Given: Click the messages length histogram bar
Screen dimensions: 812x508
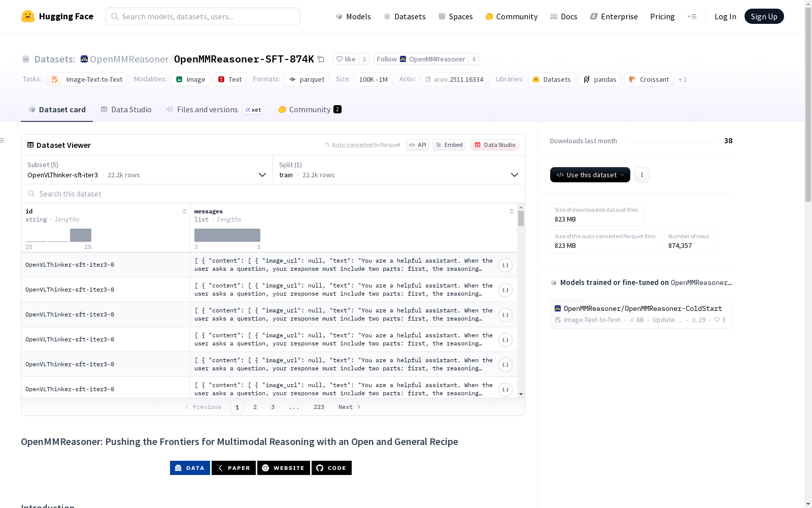Looking at the screenshot, I should pyautogui.click(x=227, y=235).
